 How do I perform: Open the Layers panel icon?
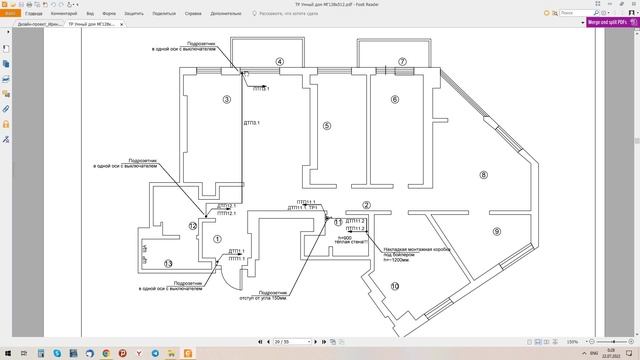point(6,79)
